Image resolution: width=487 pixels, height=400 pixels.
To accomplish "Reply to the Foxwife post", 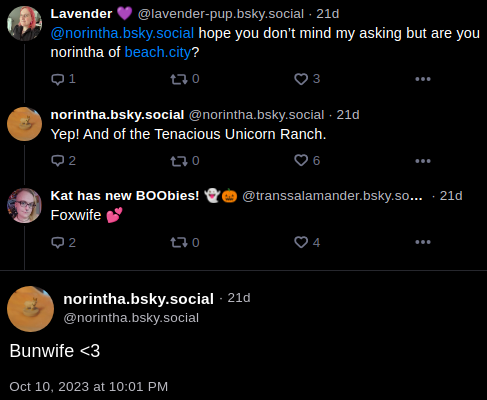I will pos(58,242).
